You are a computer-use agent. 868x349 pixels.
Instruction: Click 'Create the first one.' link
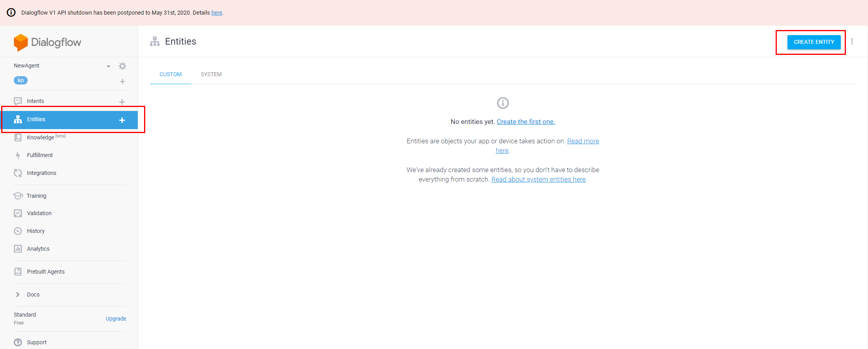(526, 122)
